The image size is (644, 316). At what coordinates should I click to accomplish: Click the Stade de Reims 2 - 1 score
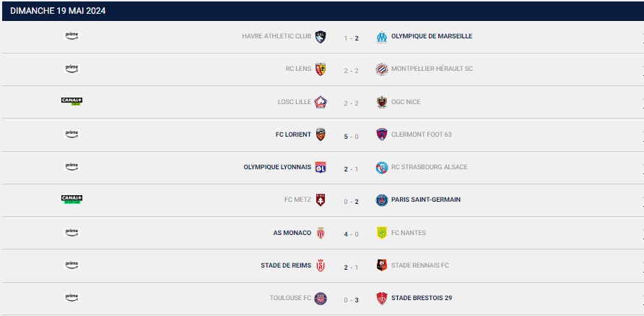click(x=351, y=268)
